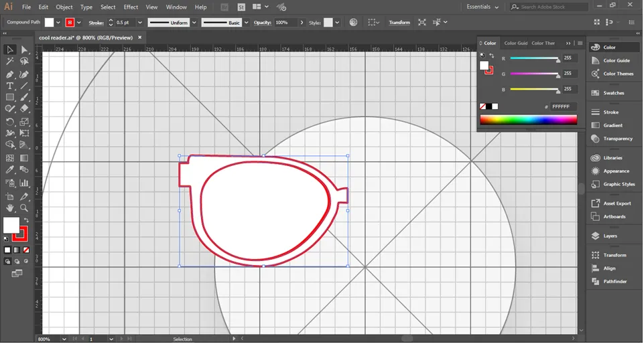Select the Hand tool

10,208
